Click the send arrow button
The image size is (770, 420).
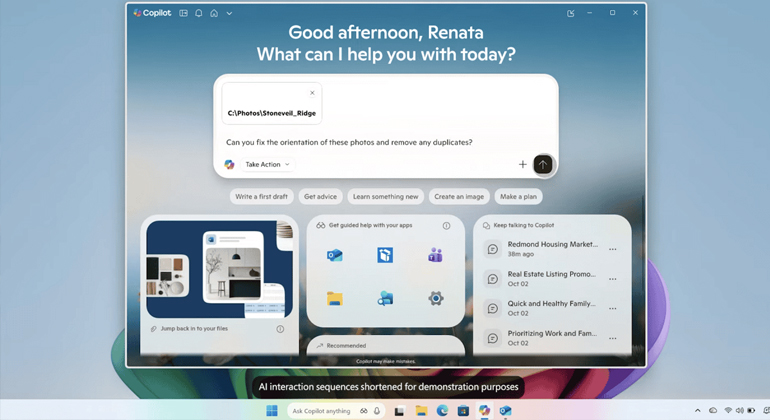coord(543,164)
